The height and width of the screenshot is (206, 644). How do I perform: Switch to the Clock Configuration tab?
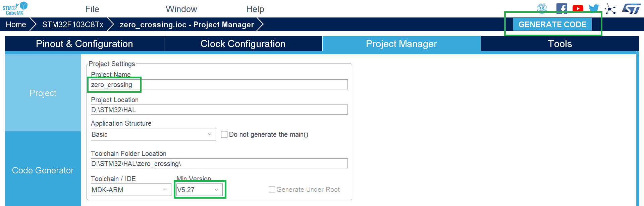[243, 44]
